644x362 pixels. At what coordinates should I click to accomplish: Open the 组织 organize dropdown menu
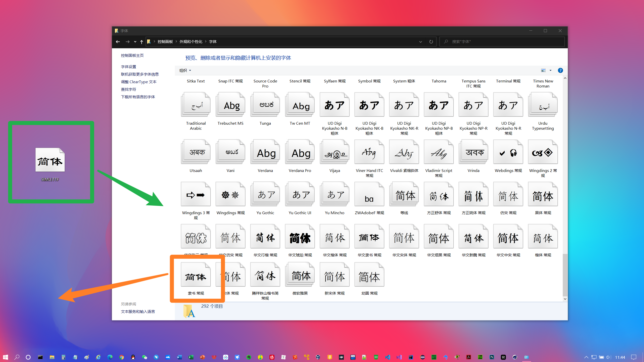(x=185, y=70)
